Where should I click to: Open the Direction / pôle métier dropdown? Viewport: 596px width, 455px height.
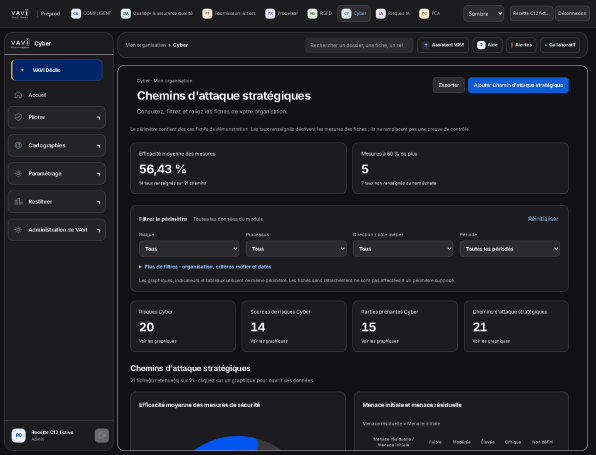click(x=403, y=249)
